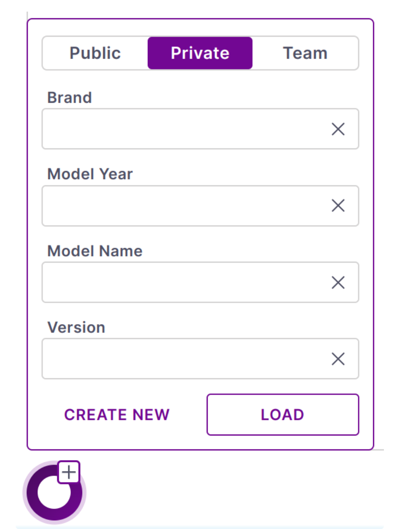Click the CREATE NEW button
Screen dimensions: 404x532
click(117, 415)
